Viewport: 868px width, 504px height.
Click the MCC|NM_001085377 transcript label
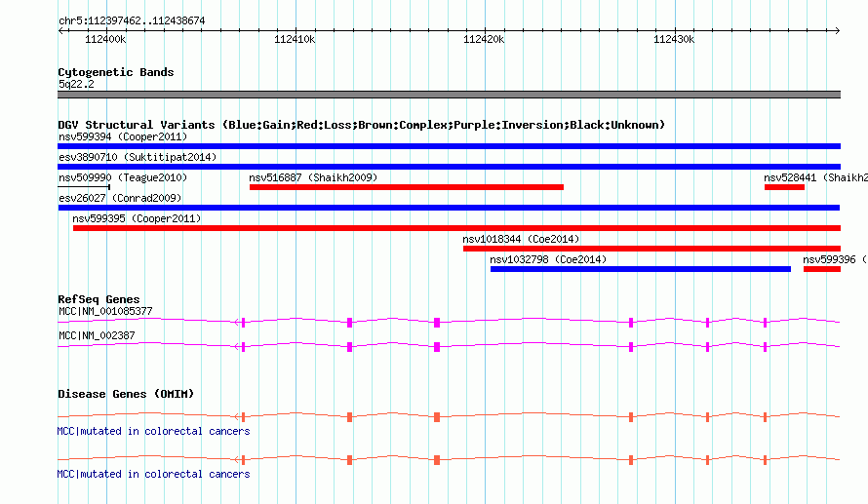(x=105, y=311)
